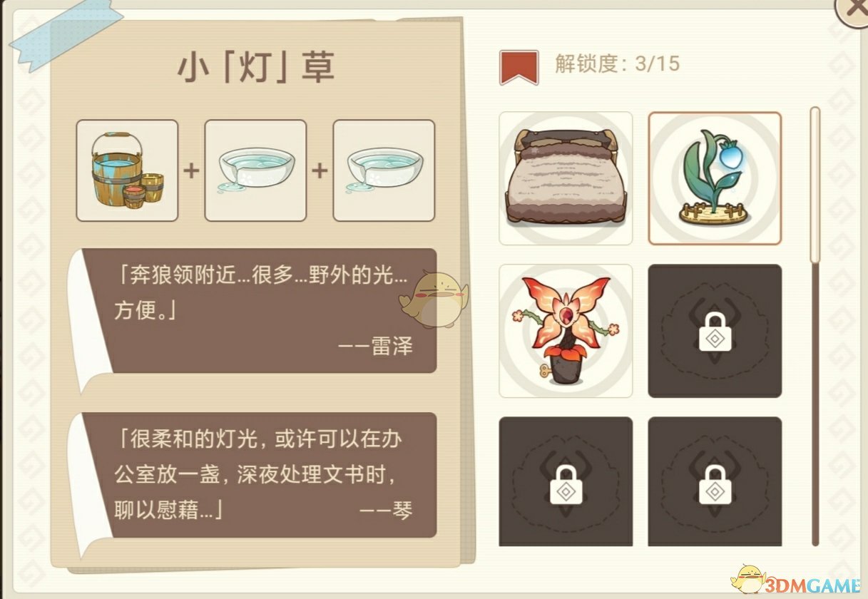The height and width of the screenshot is (599, 868).
Task: Open the 雷泽 quote note
Action: (x=260, y=310)
